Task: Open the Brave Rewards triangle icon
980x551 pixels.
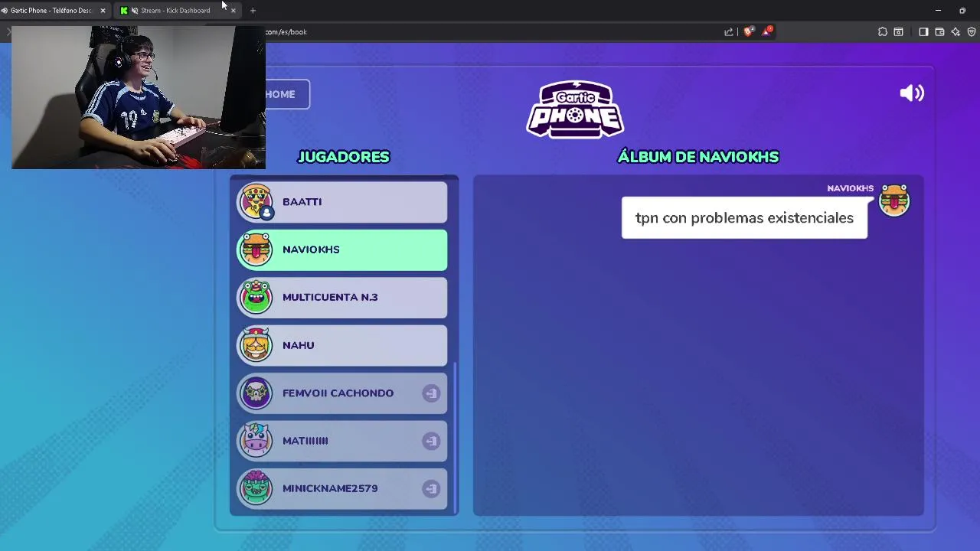Action: (766, 31)
